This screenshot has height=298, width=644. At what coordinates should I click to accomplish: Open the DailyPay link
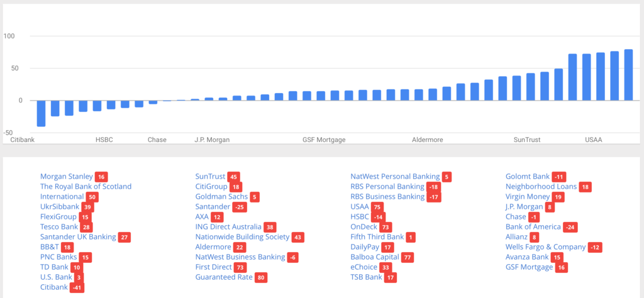point(365,246)
